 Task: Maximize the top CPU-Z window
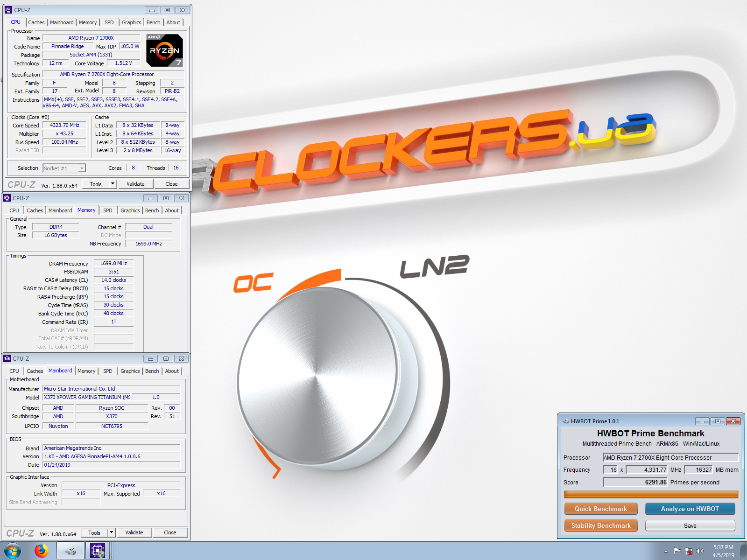167,10
